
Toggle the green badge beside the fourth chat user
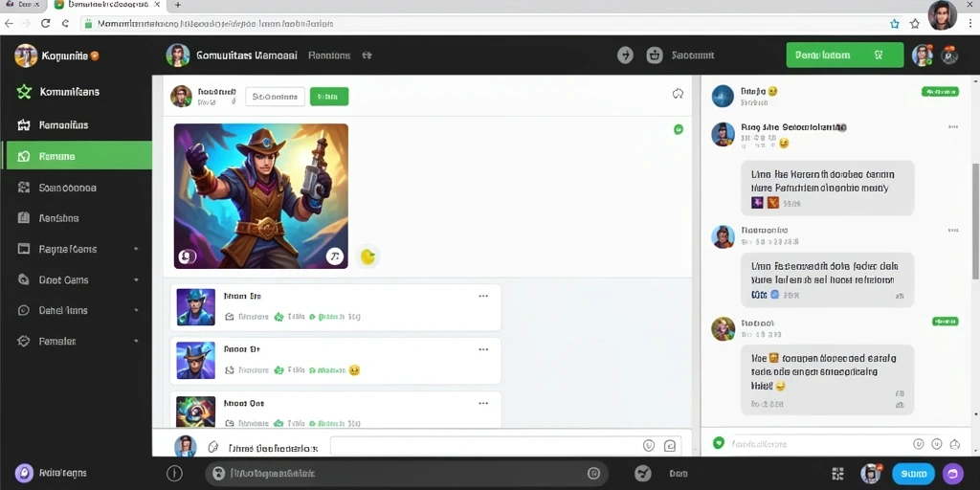pyautogui.click(x=946, y=322)
